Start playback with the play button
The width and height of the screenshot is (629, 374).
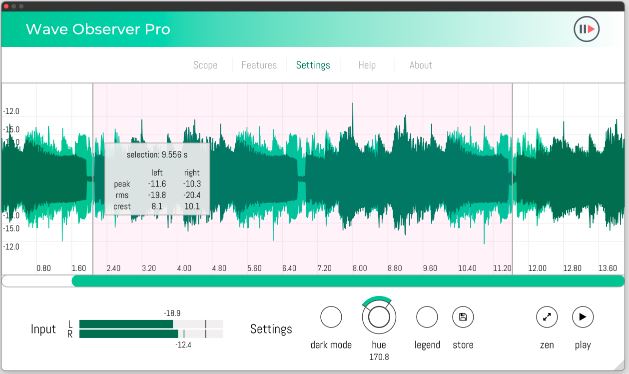point(582,317)
